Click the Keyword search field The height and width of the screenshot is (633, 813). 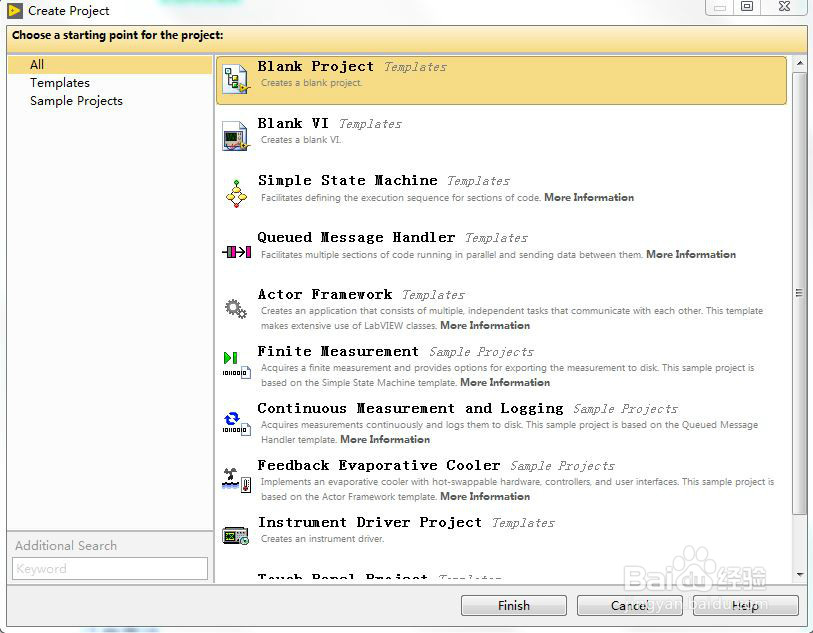(110, 569)
